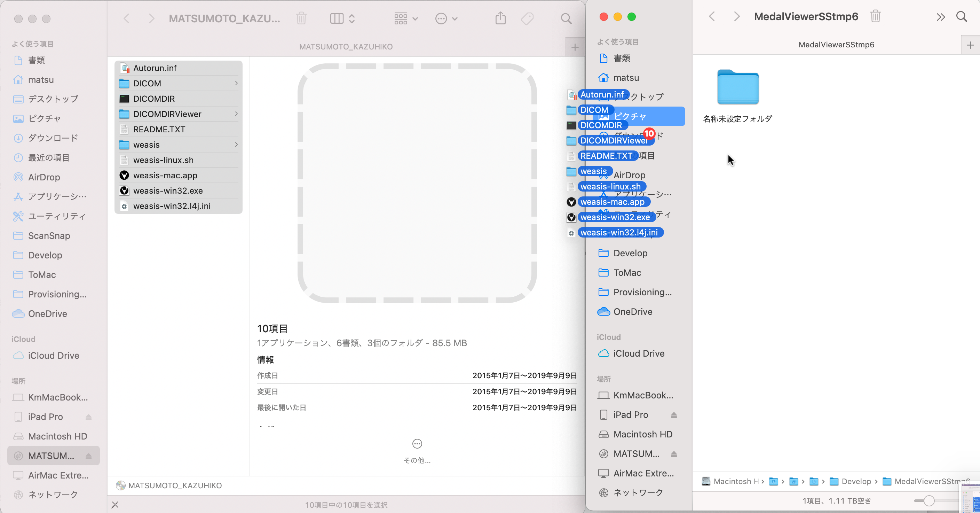Image resolution: width=980 pixels, height=513 pixels.
Task: Go back in MedalViewerSStmp6 window
Action: click(712, 16)
